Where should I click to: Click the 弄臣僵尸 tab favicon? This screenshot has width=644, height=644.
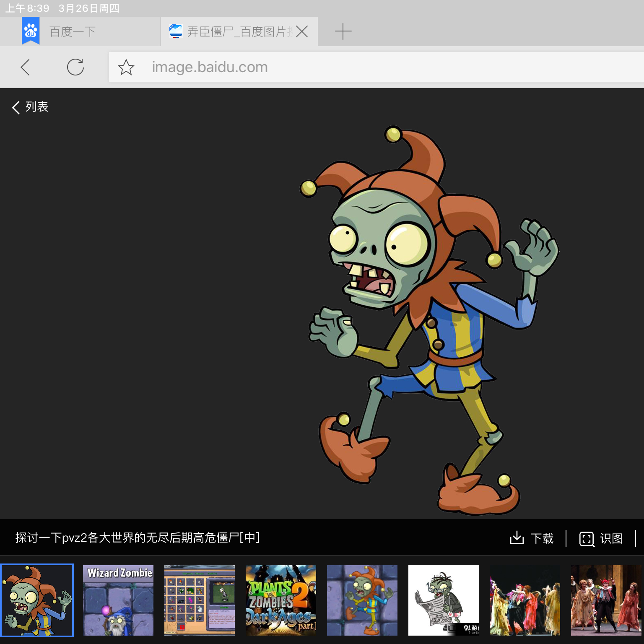[176, 31]
